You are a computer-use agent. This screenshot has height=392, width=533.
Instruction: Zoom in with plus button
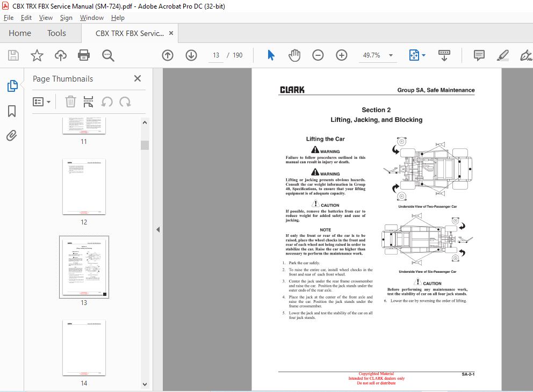pos(342,55)
